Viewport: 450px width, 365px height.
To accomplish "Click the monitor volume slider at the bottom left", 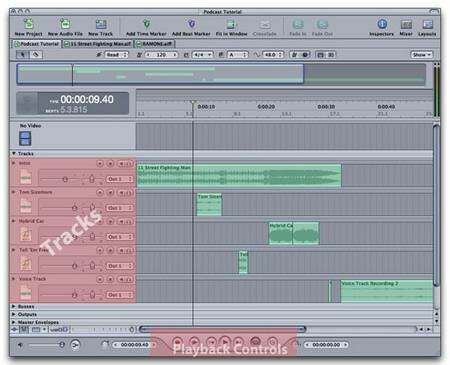I will click(x=46, y=345).
